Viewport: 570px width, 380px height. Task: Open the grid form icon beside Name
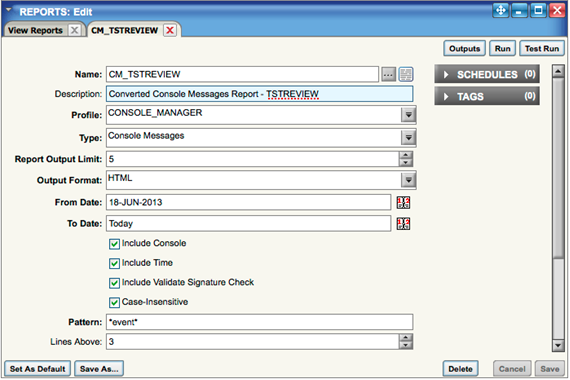tap(406, 75)
